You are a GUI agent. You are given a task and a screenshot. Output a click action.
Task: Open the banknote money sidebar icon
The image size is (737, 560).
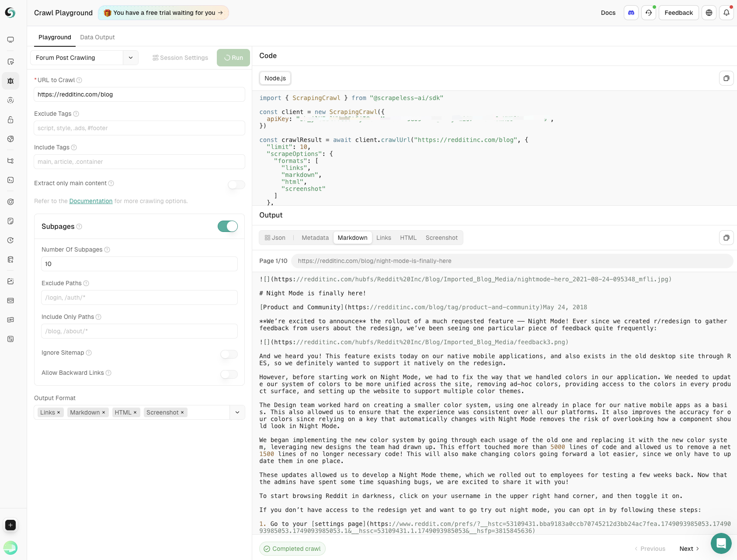[x=10, y=320]
